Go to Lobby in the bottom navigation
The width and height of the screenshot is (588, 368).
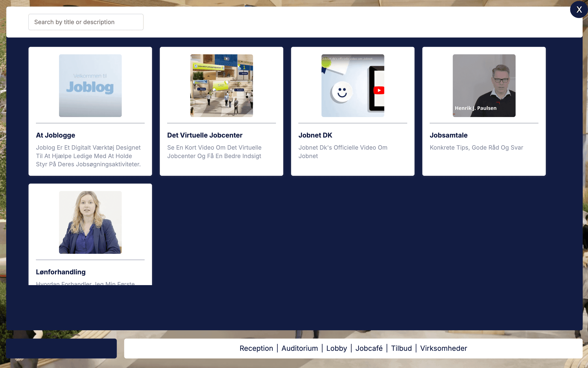[337, 348]
